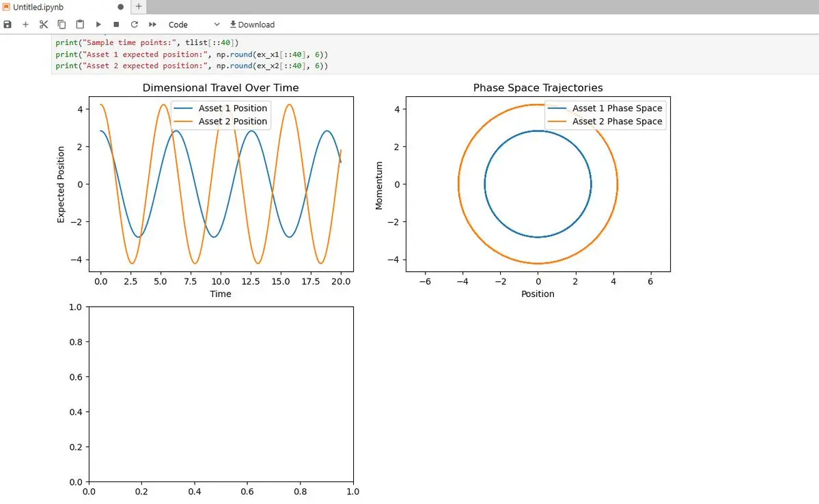Image resolution: width=819 pixels, height=504 pixels.
Task: Click the Dimensional Travel Over Time title
Action: pyautogui.click(x=220, y=88)
